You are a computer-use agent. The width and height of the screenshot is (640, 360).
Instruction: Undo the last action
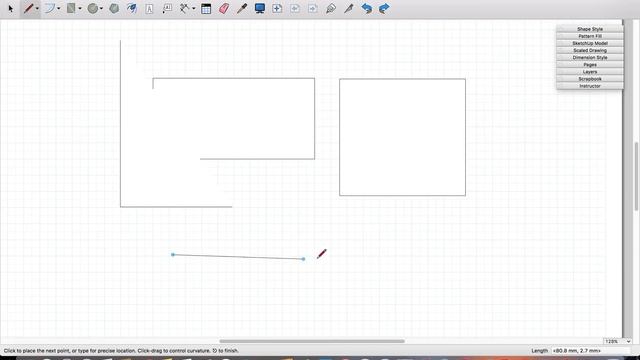pos(367,8)
